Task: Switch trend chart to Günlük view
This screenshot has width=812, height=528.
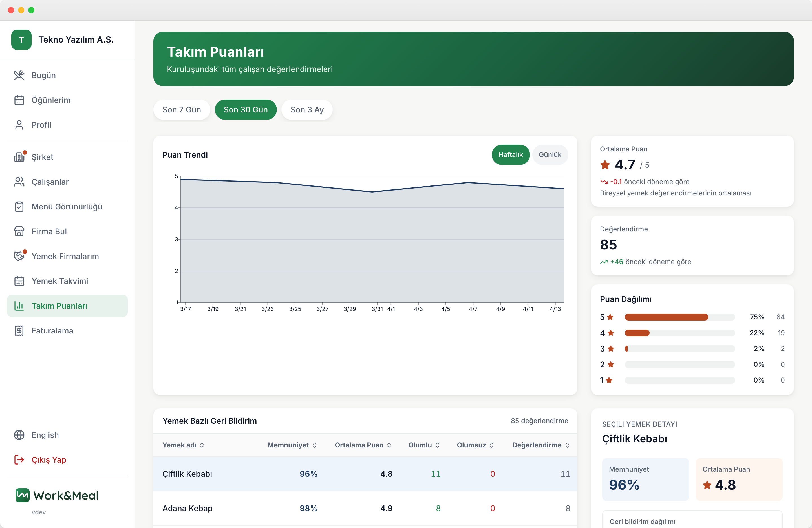Action: [x=550, y=155]
